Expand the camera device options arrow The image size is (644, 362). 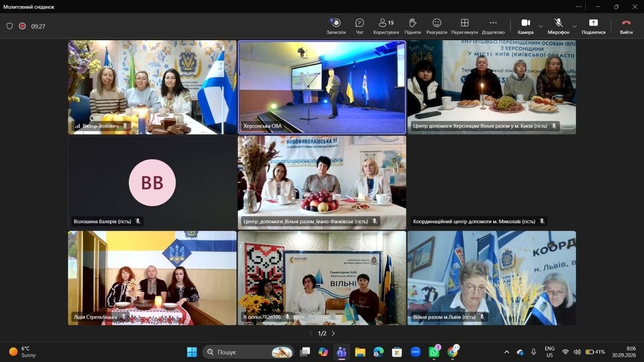coord(541,26)
